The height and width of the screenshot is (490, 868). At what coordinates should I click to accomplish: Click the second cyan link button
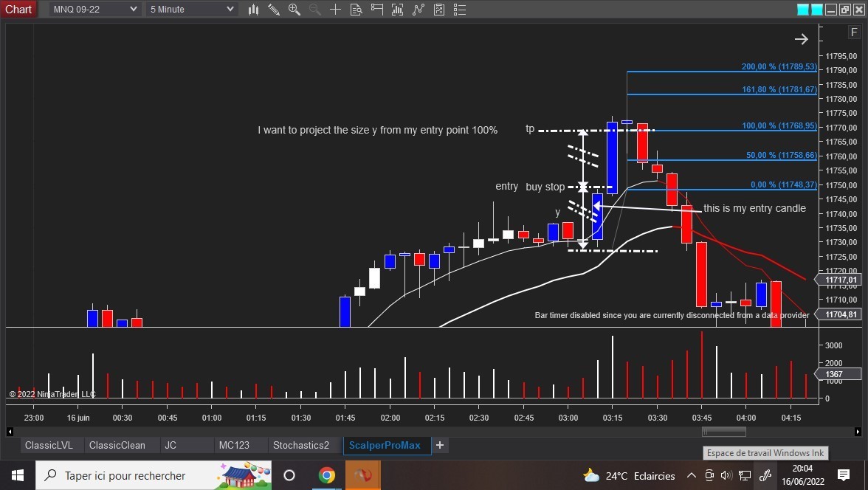pos(816,10)
